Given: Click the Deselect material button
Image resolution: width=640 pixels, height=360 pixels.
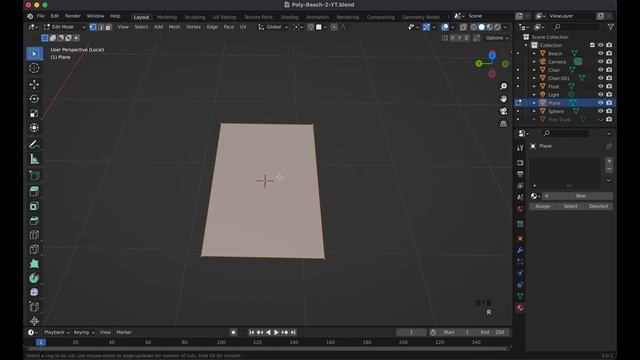Looking at the screenshot, I should pyautogui.click(x=598, y=206).
